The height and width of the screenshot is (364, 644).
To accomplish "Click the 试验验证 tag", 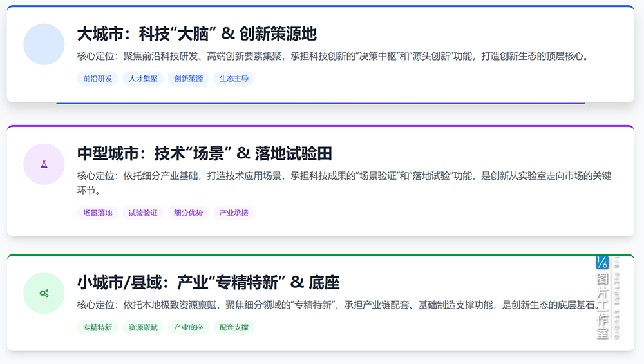I will click(143, 213).
